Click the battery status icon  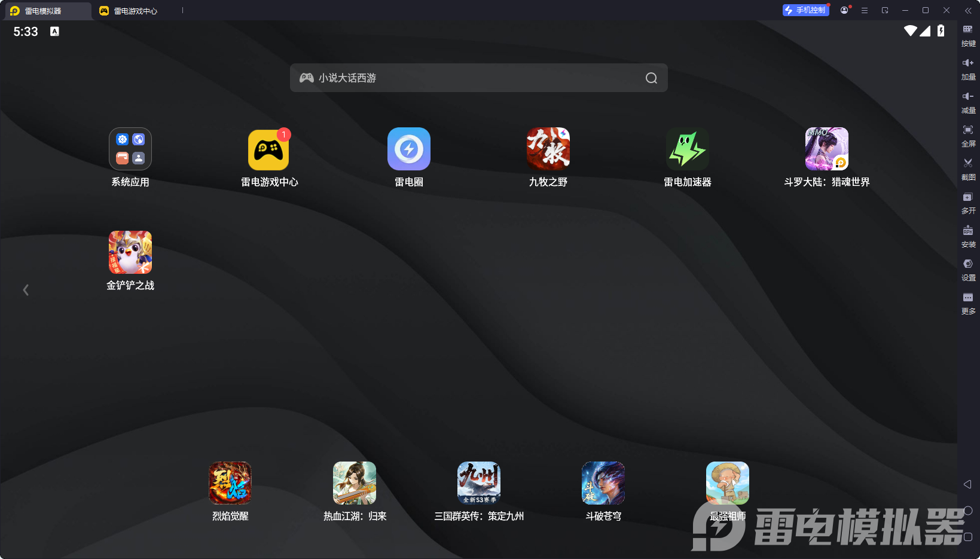pos(941,31)
